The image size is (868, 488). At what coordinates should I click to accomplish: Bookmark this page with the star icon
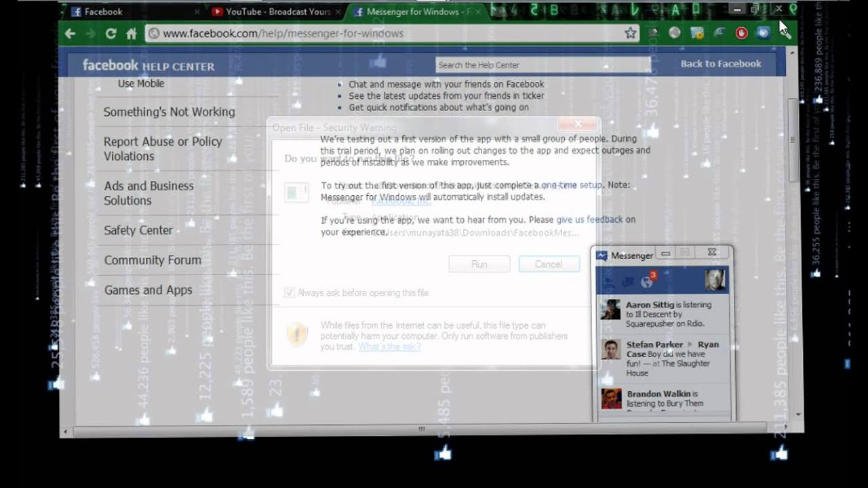coord(631,33)
